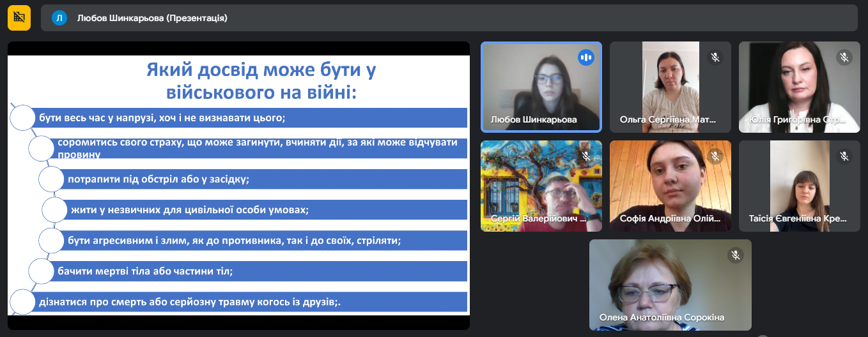Click the audio indicator on Любов Шинкарьова's tile

[x=585, y=57]
